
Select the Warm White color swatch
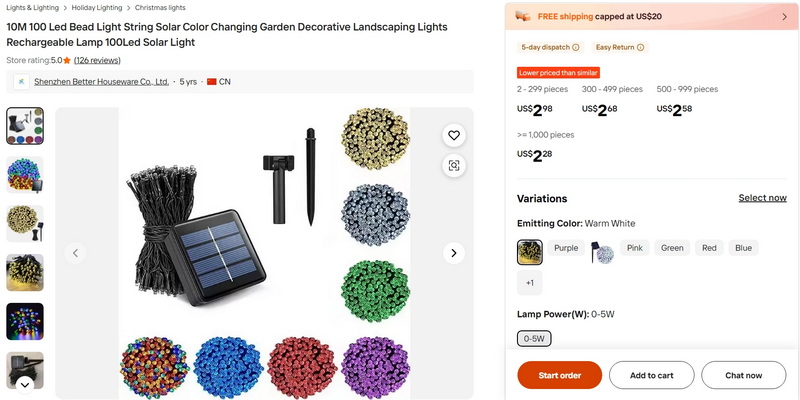click(x=530, y=252)
